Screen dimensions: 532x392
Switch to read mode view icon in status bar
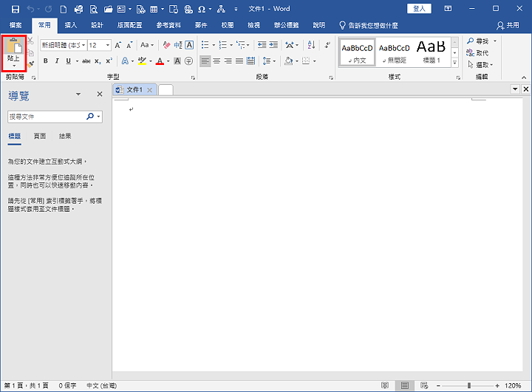(x=385, y=385)
